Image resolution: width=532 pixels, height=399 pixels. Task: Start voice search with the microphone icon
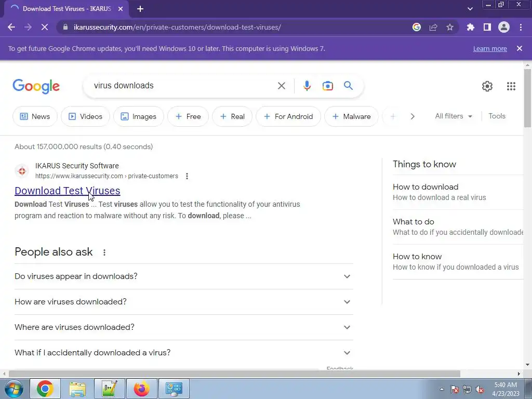pyautogui.click(x=307, y=86)
